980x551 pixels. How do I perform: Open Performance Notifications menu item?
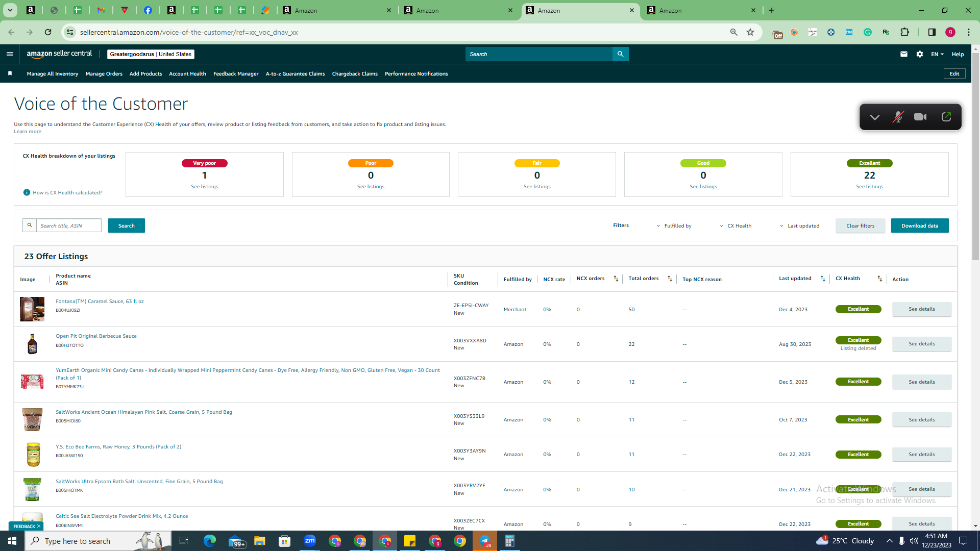click(416, 73)
